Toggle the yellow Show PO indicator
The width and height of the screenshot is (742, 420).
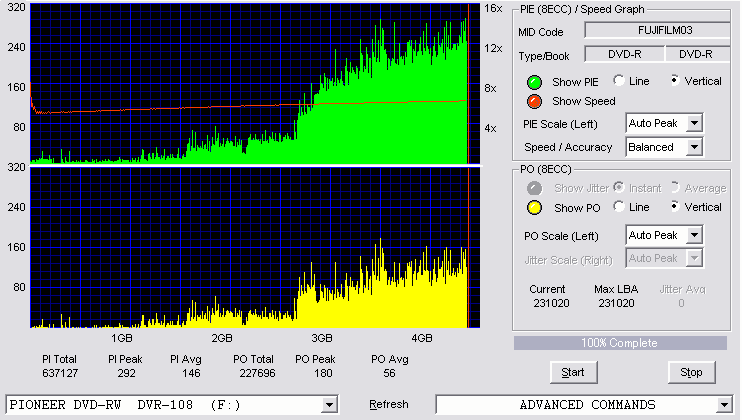pos(534,208)
